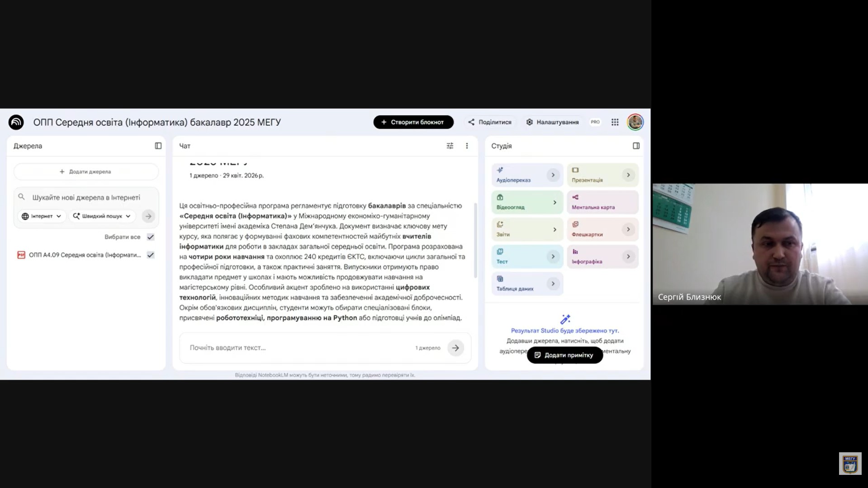This screenshot has width=868, height=488.
Task: Click Створити блокнот button
Action: click(x=413, y=122)
